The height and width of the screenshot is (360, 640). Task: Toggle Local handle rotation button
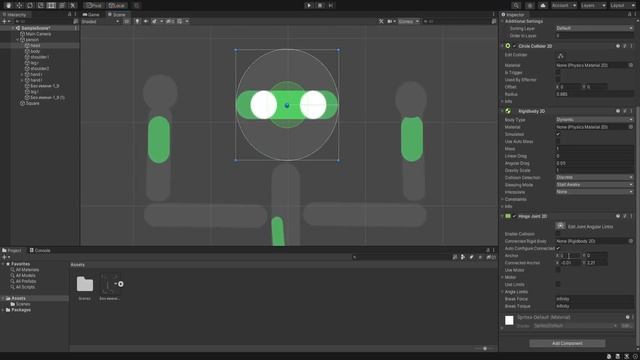pyautogui.click(x=117, y=5)
